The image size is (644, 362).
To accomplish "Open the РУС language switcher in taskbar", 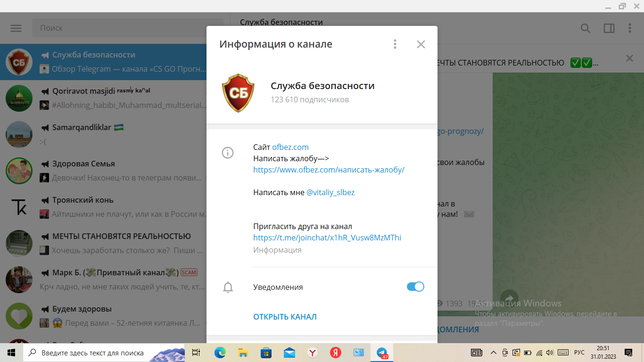I will (579, 352).
